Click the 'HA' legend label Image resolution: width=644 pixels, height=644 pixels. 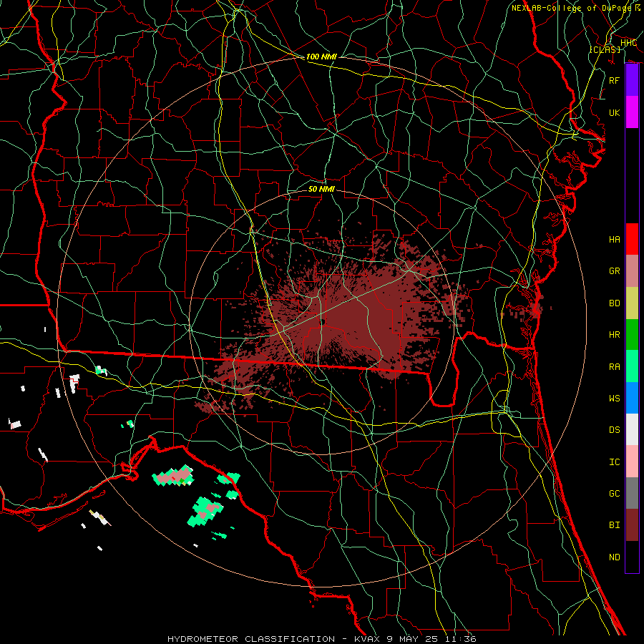(x=615, y=239)
